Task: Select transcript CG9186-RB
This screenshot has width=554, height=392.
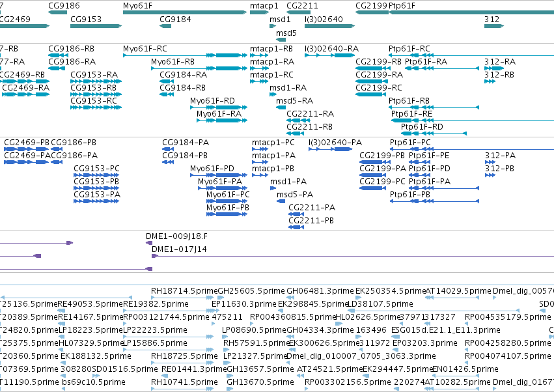Action: [x=58, y=55]
